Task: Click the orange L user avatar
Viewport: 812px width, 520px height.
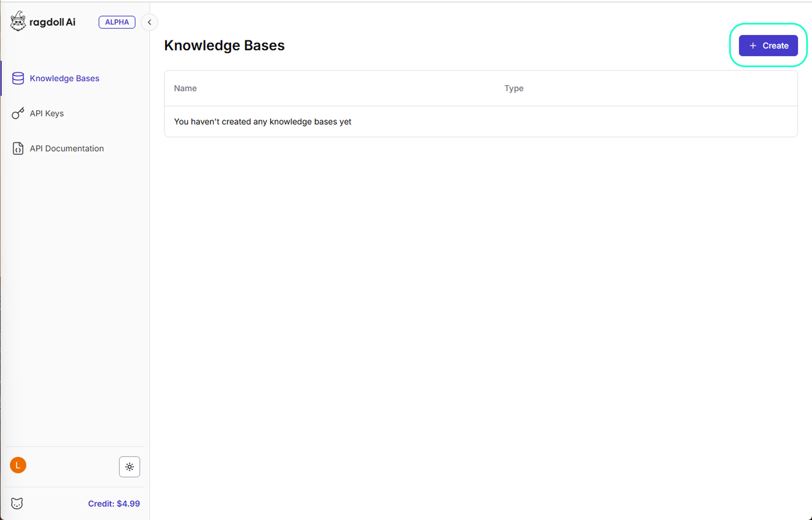Action: coord(18,465)
